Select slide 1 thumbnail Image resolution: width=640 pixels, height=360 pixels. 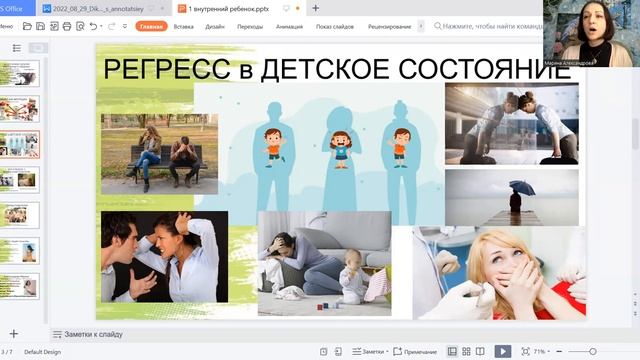(x=20, y=73)
